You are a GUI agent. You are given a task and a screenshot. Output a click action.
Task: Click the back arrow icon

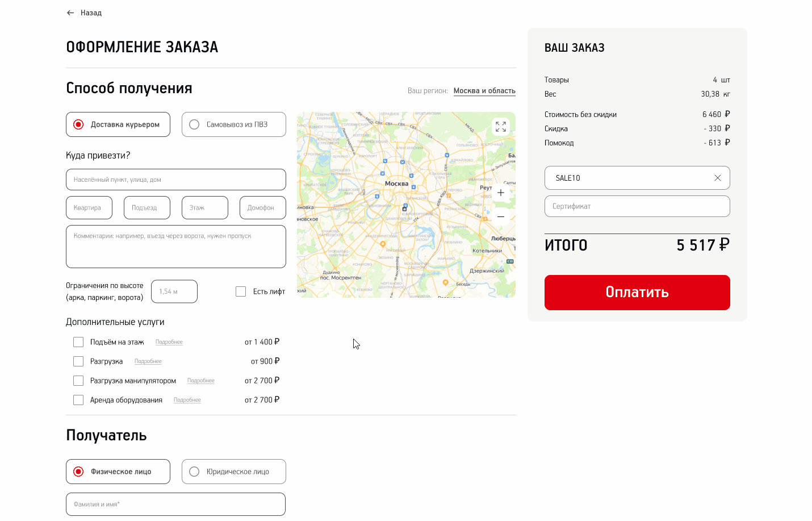click(x=70, y=12)
